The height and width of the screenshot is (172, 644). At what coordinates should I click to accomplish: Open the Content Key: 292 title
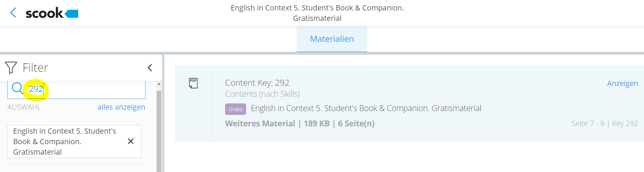(x=257, y=83)
